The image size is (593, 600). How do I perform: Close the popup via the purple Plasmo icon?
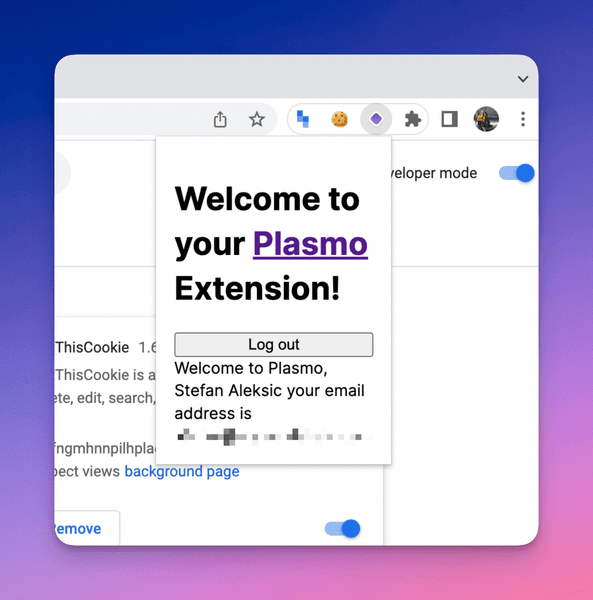[376, 119]
